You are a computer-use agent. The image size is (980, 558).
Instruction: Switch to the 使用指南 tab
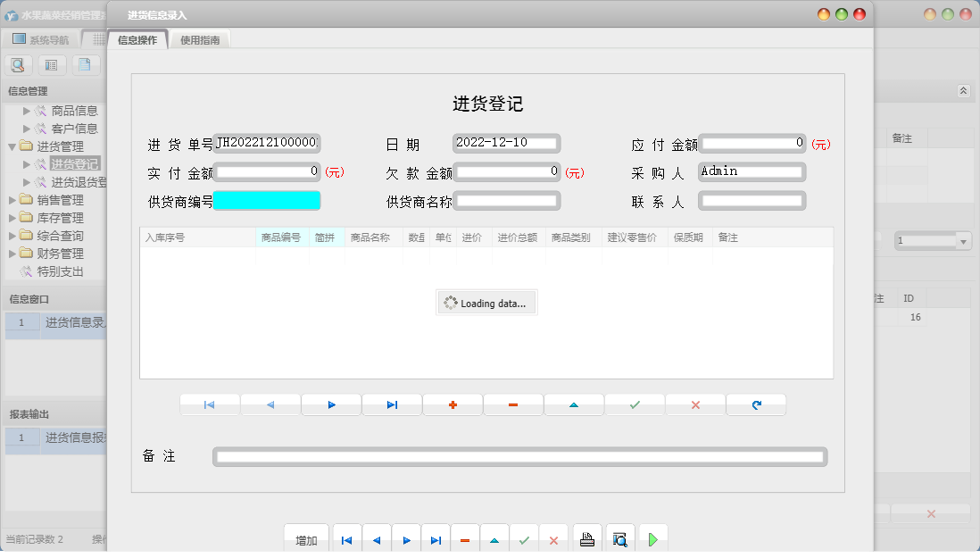click(x=200, y=39)
